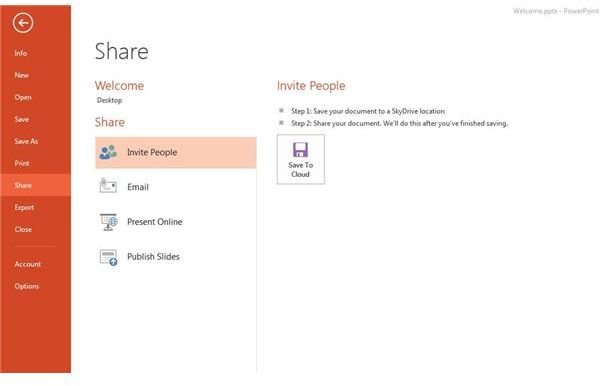Viewport: 600px width, 386px height.
Task: Click the Publish Slides upload icon
Action: click(x=109, y=257)
